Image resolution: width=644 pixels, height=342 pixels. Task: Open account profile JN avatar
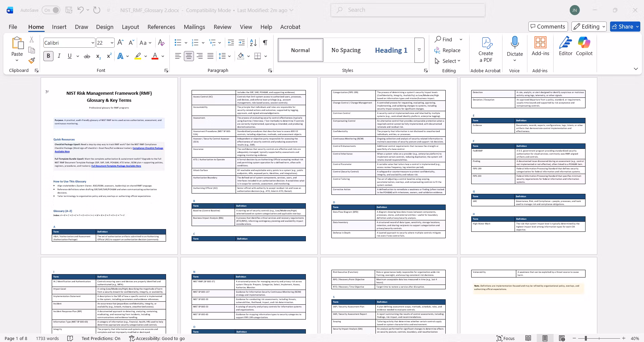pos(575,10)
